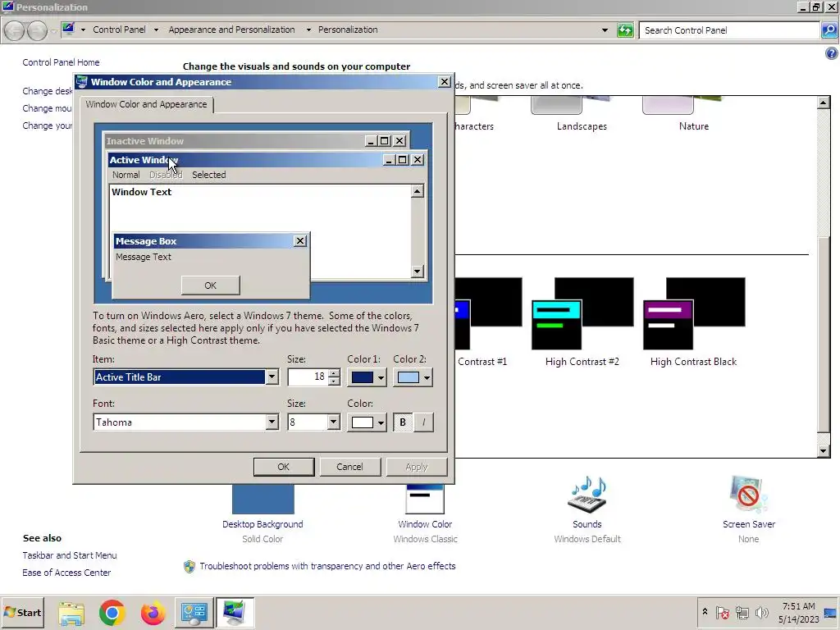Open Ease of Access Center link

pos(66,573)
